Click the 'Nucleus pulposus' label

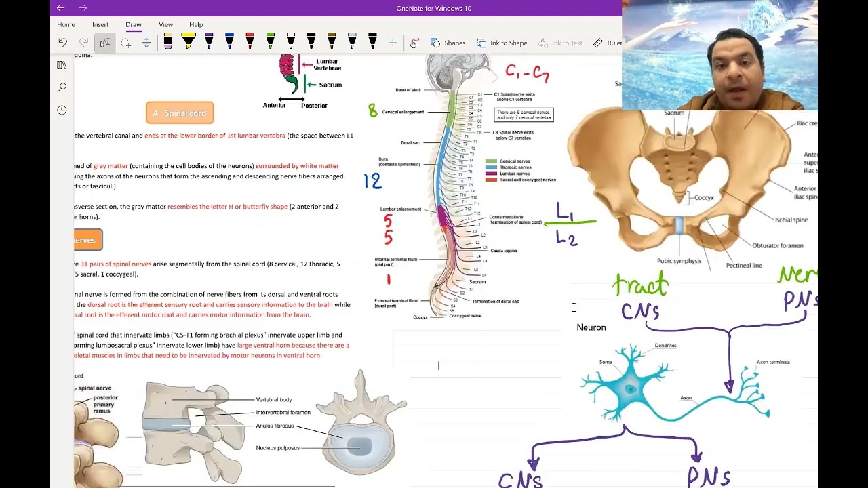(x=277, y=448)
